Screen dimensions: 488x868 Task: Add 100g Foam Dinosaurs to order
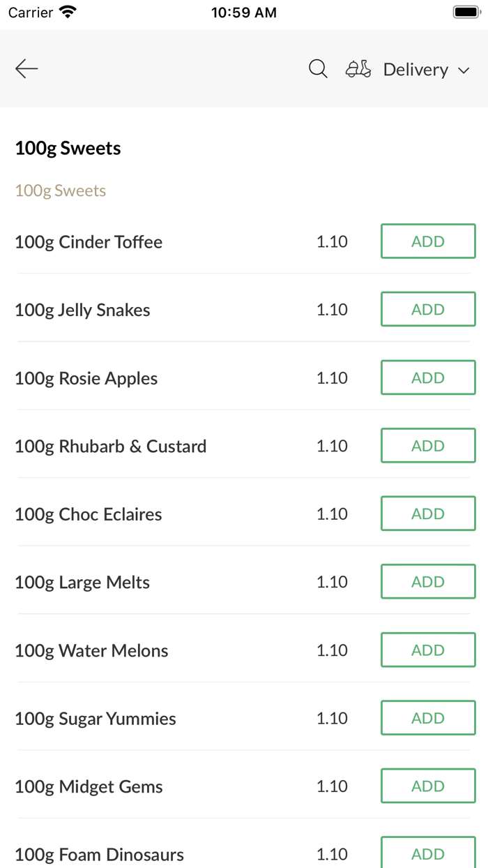click(428, 853)
